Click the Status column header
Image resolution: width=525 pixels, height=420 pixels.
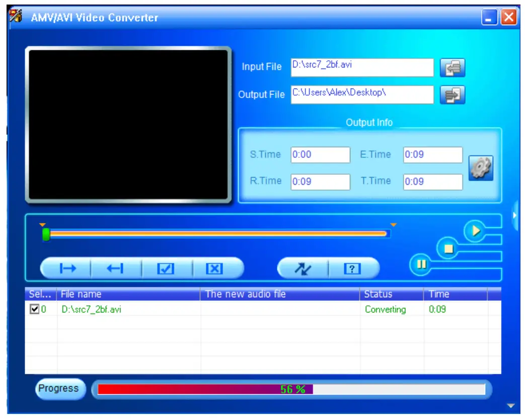(392, 294)
